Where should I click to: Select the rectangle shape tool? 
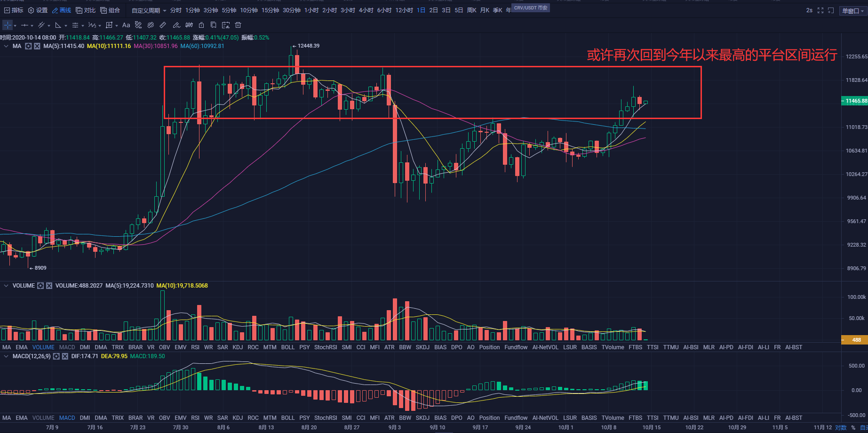[x=110, y=25]
